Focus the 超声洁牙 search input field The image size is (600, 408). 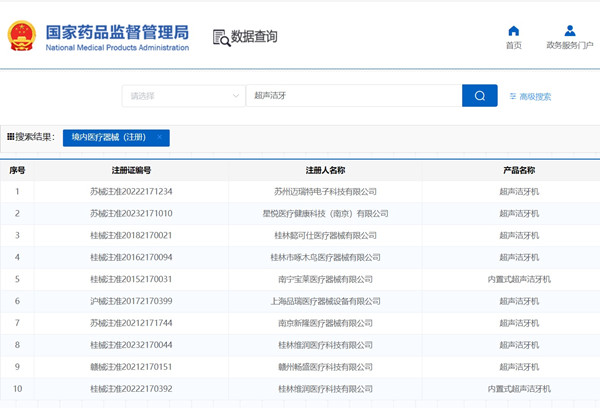pos(354,96)
